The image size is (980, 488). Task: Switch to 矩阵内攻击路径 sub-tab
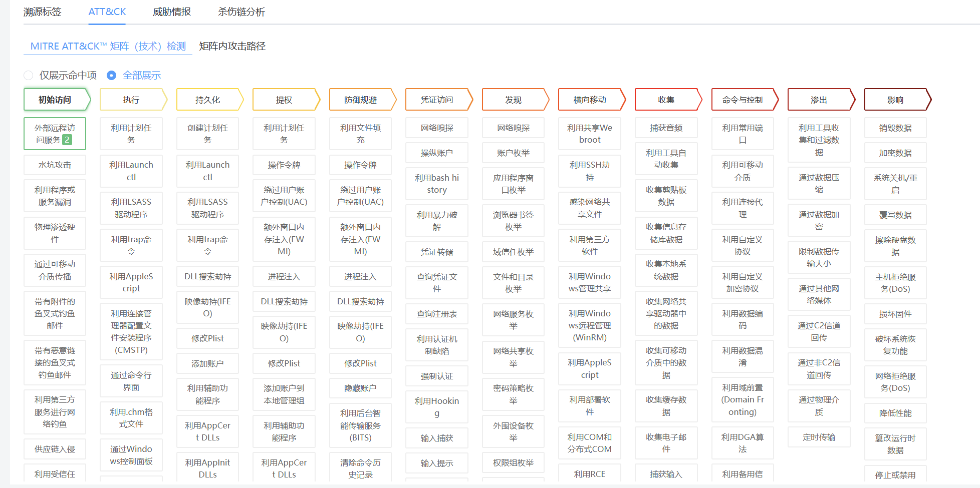pos(232,46)
